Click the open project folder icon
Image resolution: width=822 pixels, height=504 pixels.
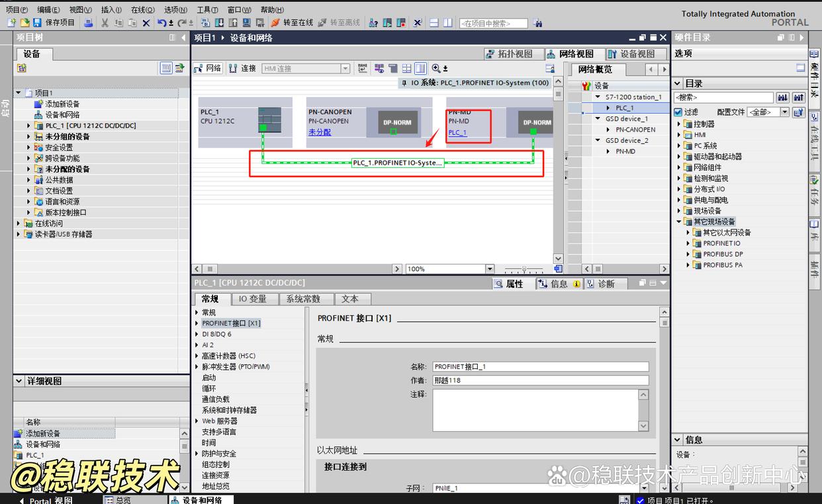[24, 22]
